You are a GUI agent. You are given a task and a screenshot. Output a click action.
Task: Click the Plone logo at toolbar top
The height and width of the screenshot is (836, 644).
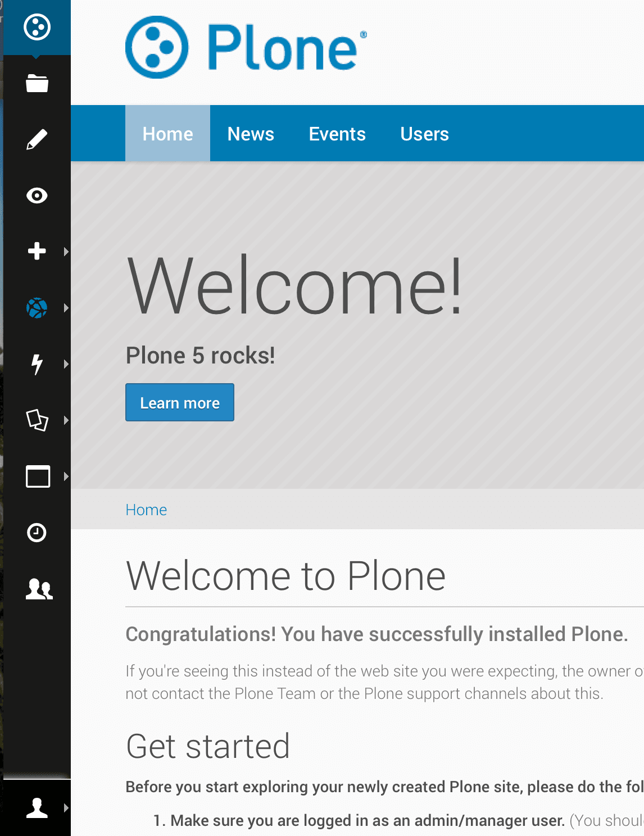pyautogui.click(x=37, y=27)
